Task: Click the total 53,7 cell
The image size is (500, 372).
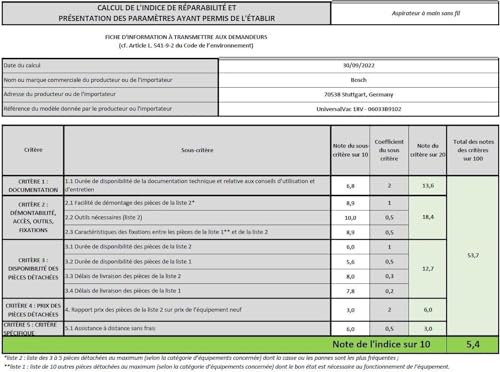Action: tap(473, 256)
